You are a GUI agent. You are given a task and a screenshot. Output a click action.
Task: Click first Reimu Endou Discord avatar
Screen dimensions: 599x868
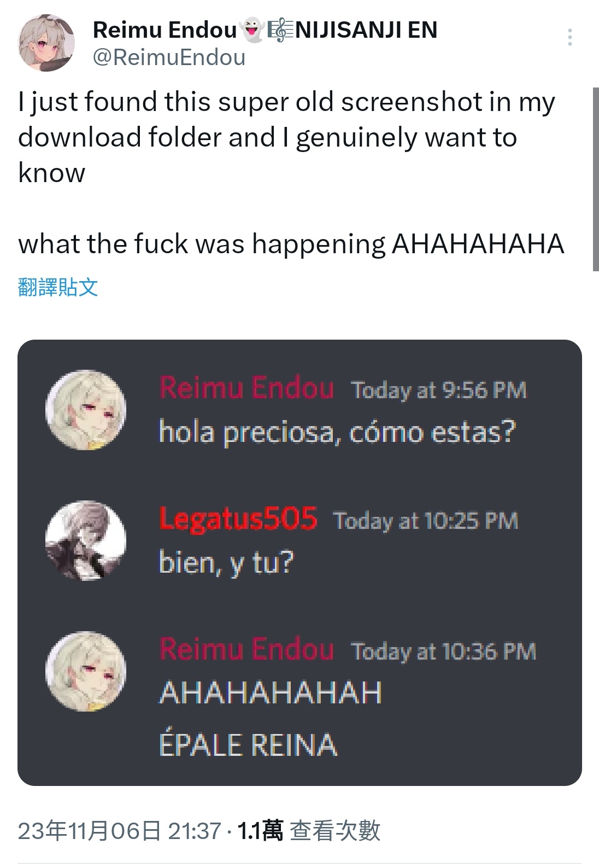86,410
